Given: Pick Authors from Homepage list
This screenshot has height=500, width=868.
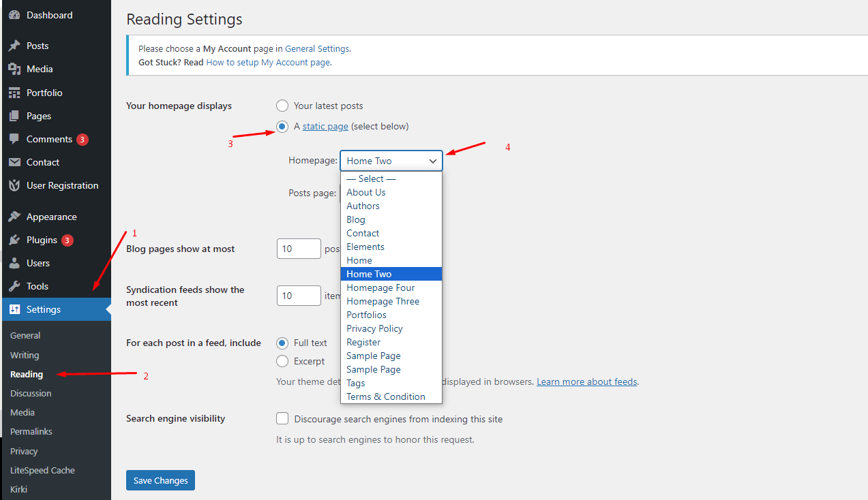Looking at the screenshot, I should pos(391,206).
